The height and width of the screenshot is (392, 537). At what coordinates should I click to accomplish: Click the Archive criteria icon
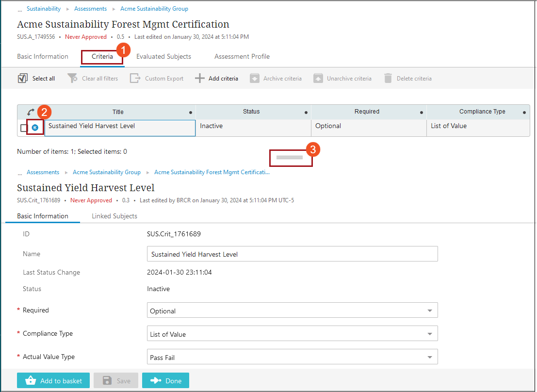255,78
